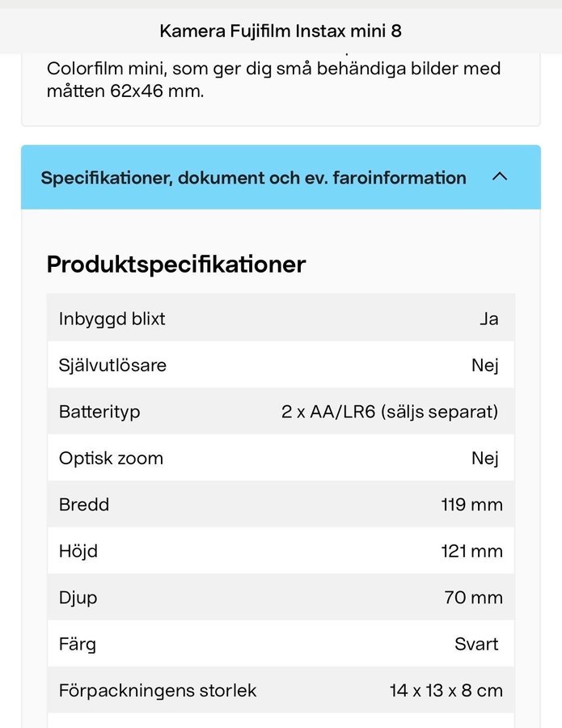The image size is (562, 728).
Task: Select the Inbyggd blixt row
Action: pos(281,319)
